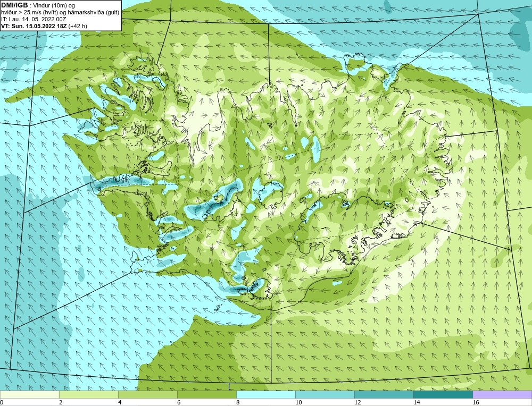Click the 14–16 m/s dark teal swatch
The image size is (532, 406).
point(443,394)
